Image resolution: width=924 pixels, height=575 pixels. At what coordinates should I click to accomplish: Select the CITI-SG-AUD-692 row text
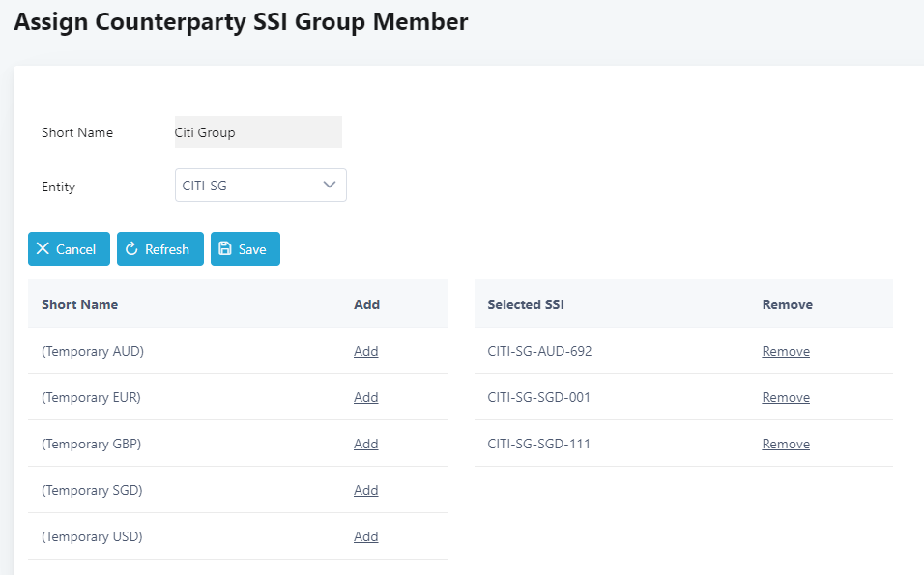[539, 352]
